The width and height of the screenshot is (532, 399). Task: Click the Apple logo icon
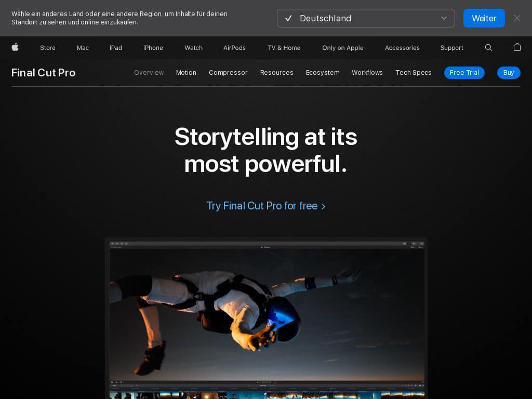15,47
